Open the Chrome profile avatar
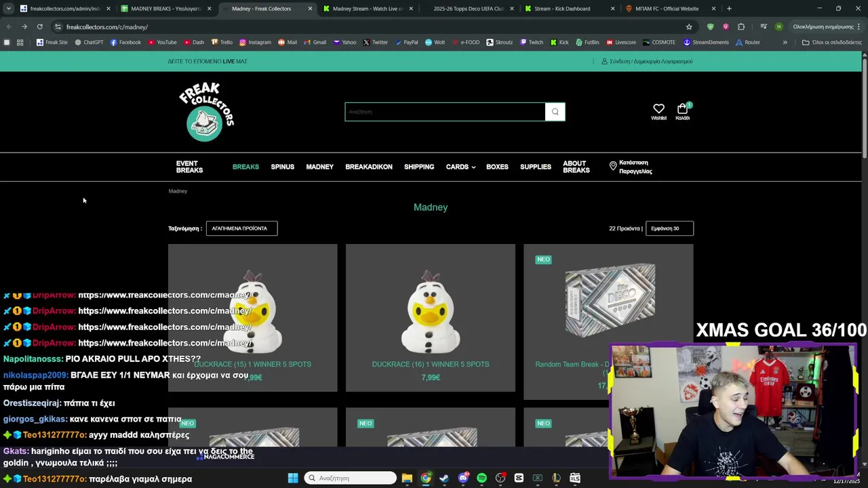Screen dimensions: 868x488 (778, 26)
